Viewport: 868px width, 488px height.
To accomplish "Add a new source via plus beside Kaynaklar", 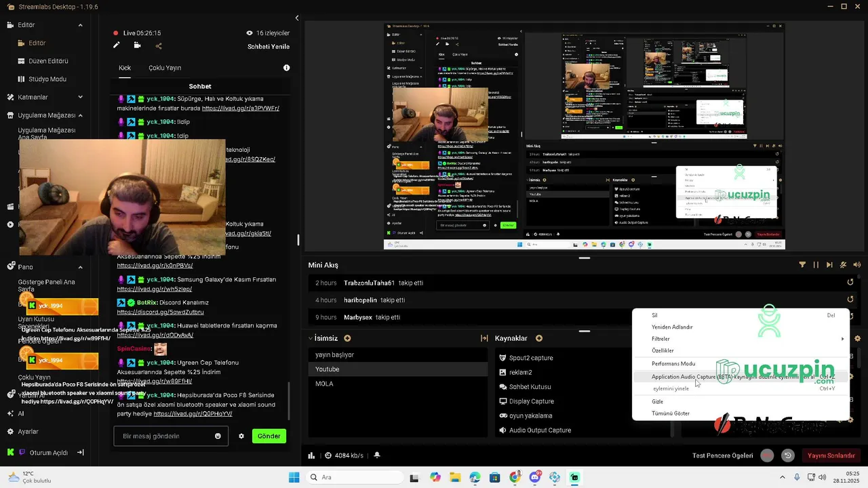I will click(x=539, y=338).
